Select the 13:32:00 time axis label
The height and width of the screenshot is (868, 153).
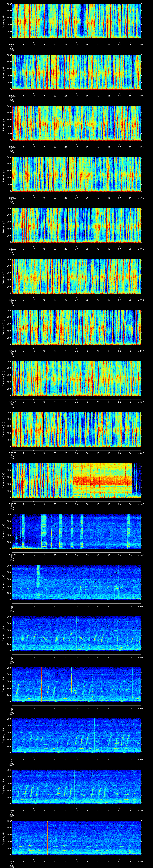[x=12, y=95]
